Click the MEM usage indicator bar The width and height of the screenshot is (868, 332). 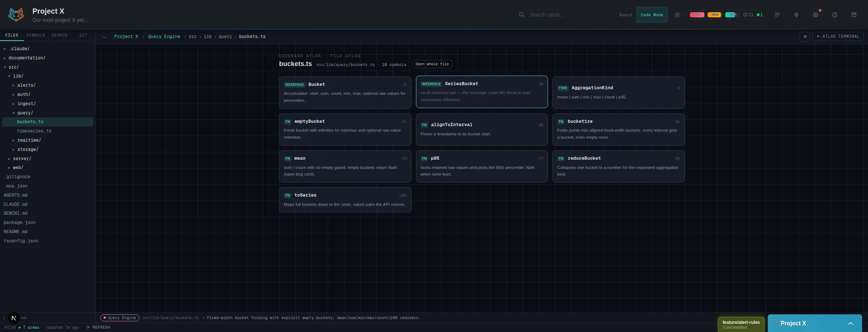pos(714,15)
